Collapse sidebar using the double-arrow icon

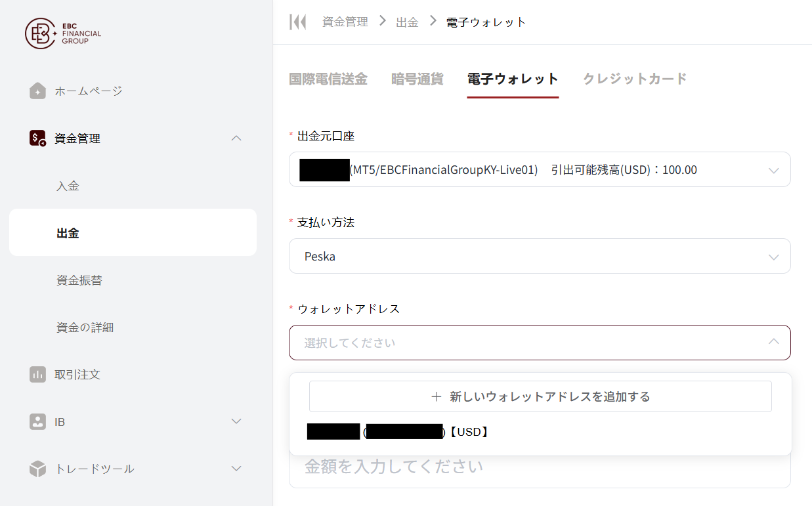297,22
